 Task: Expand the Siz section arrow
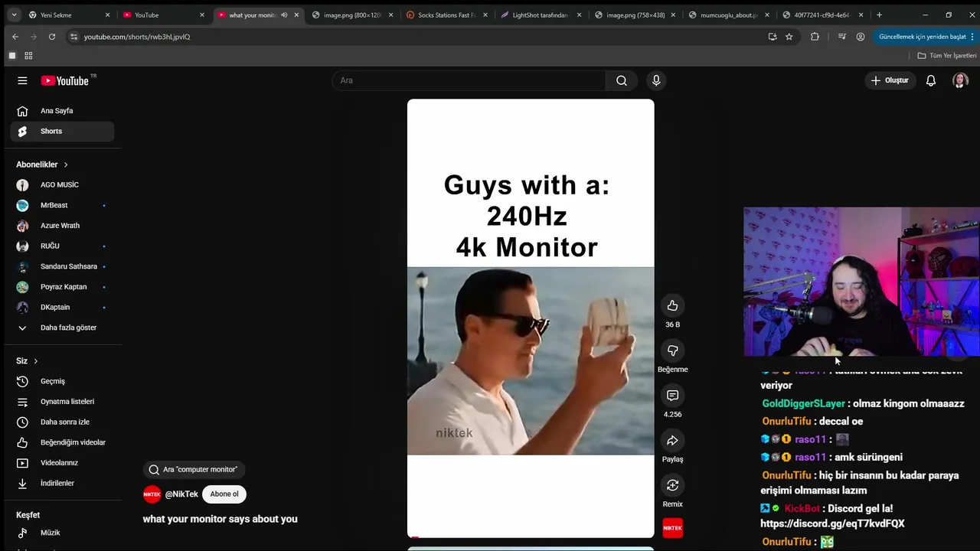click(x=35, y=361)
